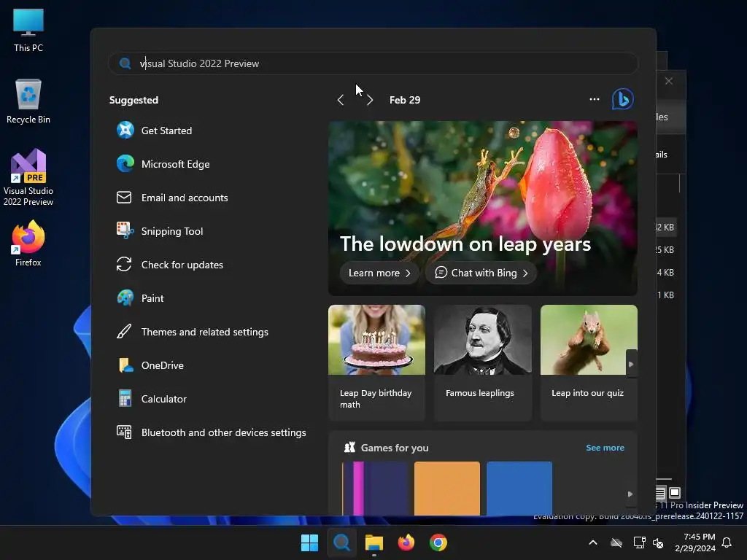Close the background Explorer window
Viewport: 747px width, 560px height.
tap(669, 81)
